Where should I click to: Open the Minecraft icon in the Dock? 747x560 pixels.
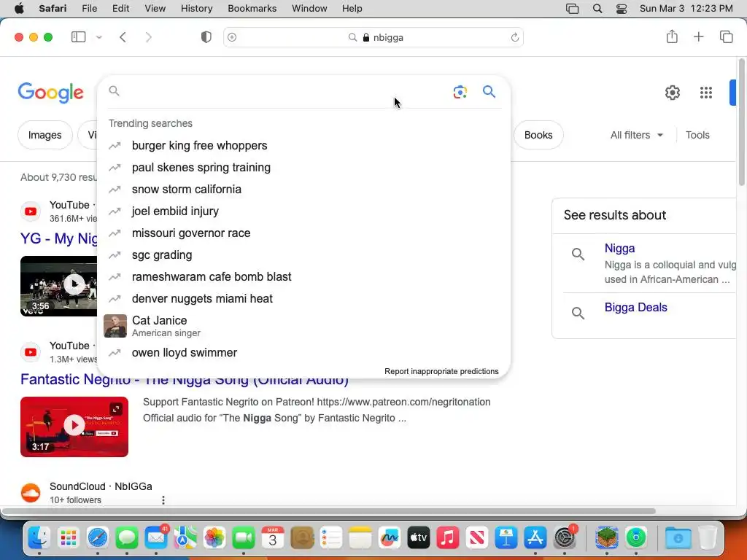[x=606, y=538]
